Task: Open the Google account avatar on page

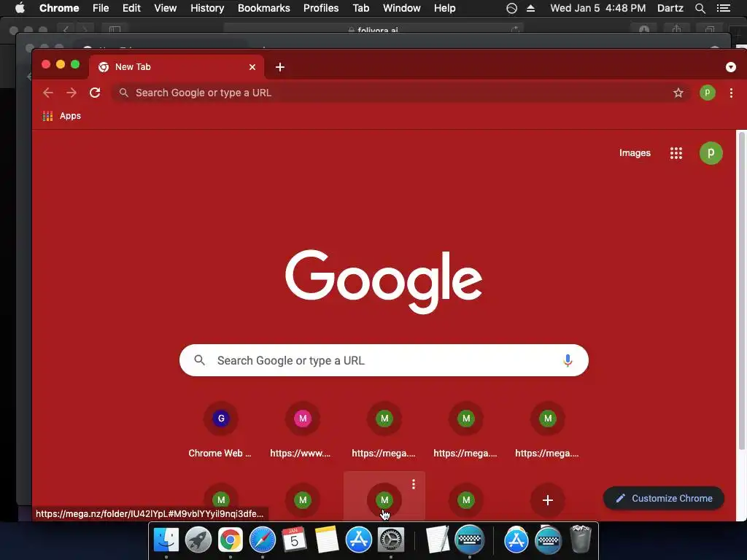Action: coord(711,153)
